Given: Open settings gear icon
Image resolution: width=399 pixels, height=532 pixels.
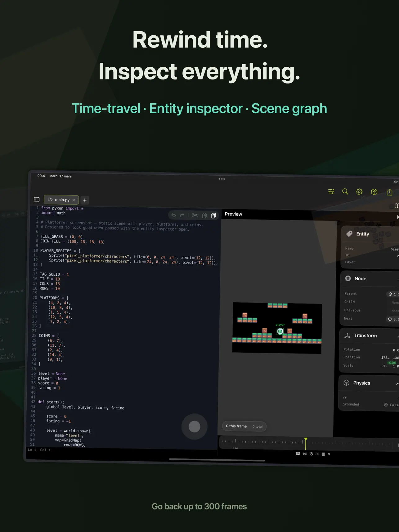Looking at the screenshot, I should [359, 192].
